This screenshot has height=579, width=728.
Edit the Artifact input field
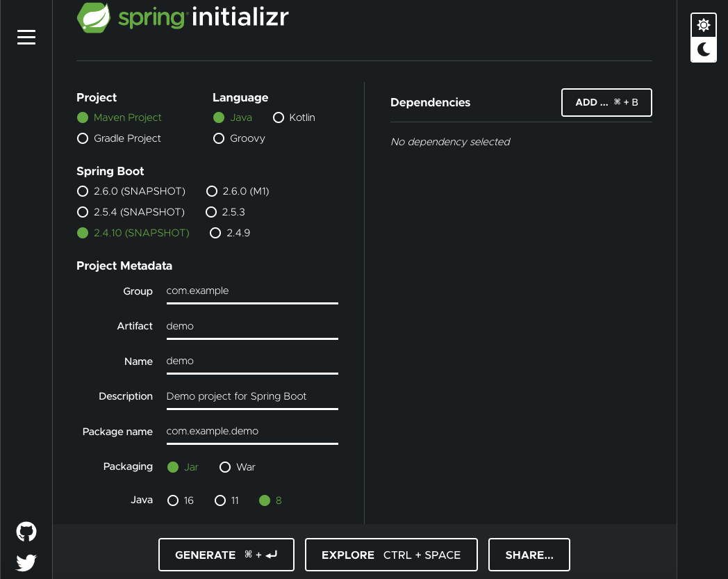tap(252, 327)
